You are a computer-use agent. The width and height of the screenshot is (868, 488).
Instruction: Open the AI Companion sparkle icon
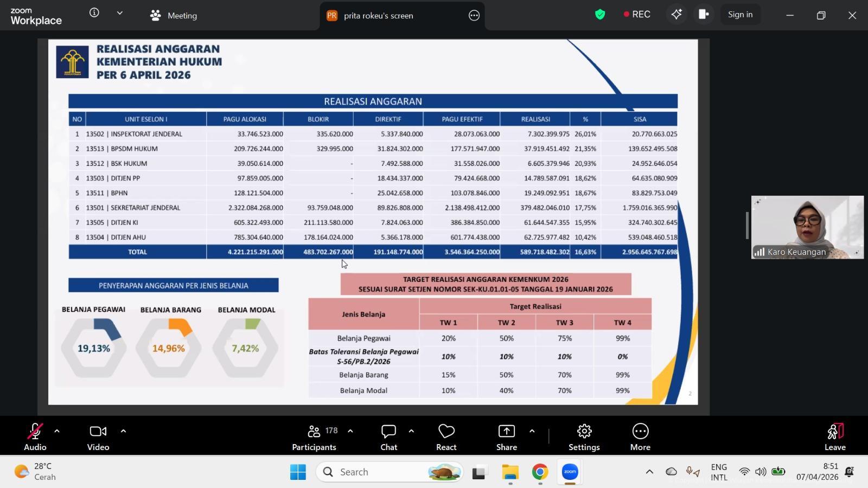click(676, 15)
